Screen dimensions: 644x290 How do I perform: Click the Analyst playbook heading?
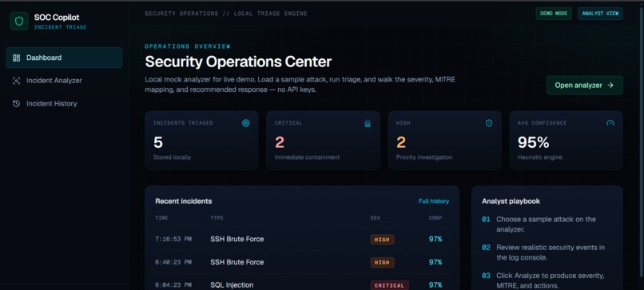tap(511, 201)
